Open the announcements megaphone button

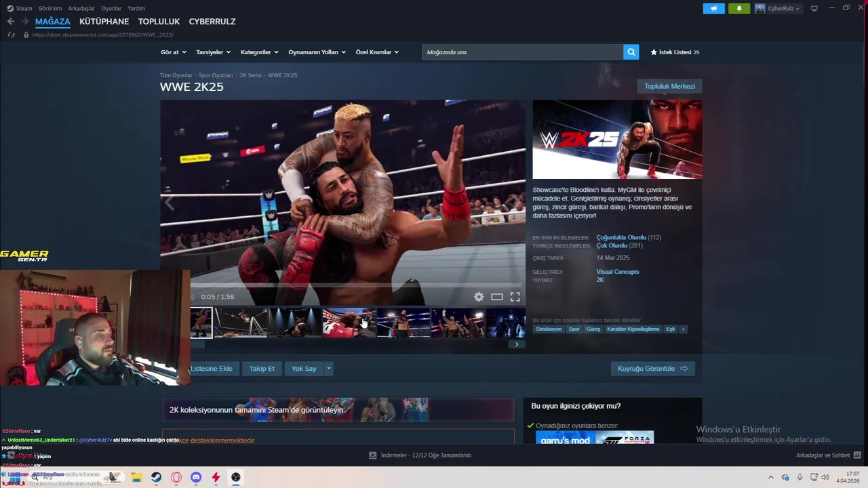pos(713,8)
